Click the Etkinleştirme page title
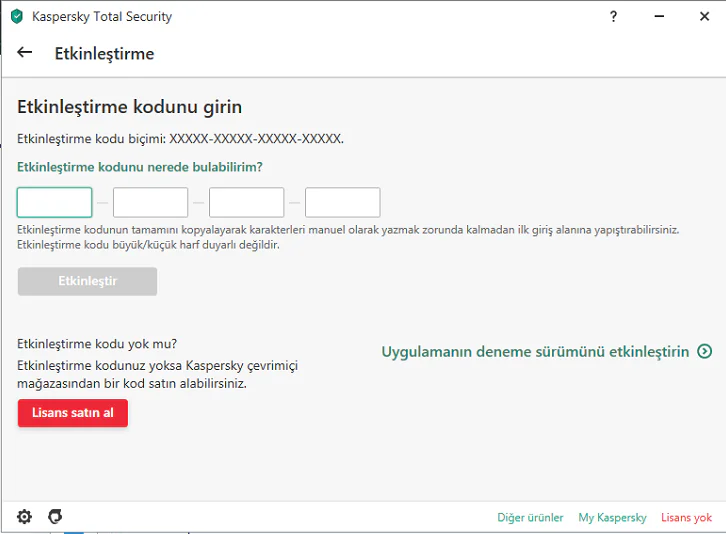Viewport: 726px width, 534px height. [x=104, y=54]
